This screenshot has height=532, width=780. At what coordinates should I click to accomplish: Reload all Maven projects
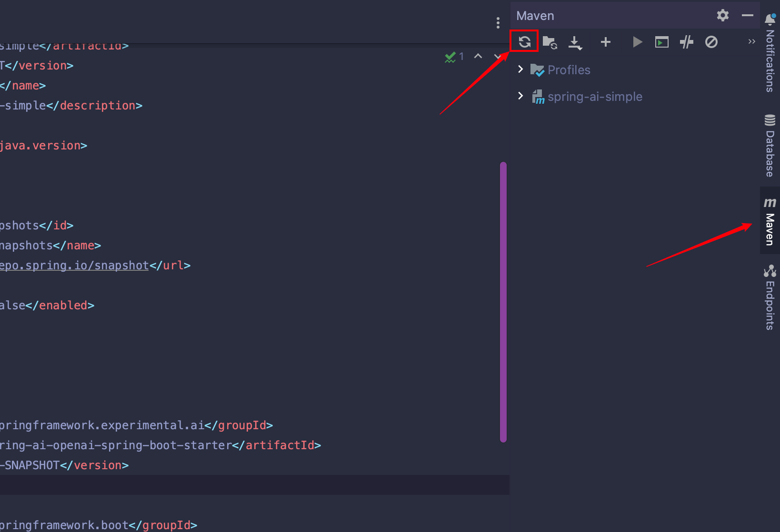[x=524, y=42]
